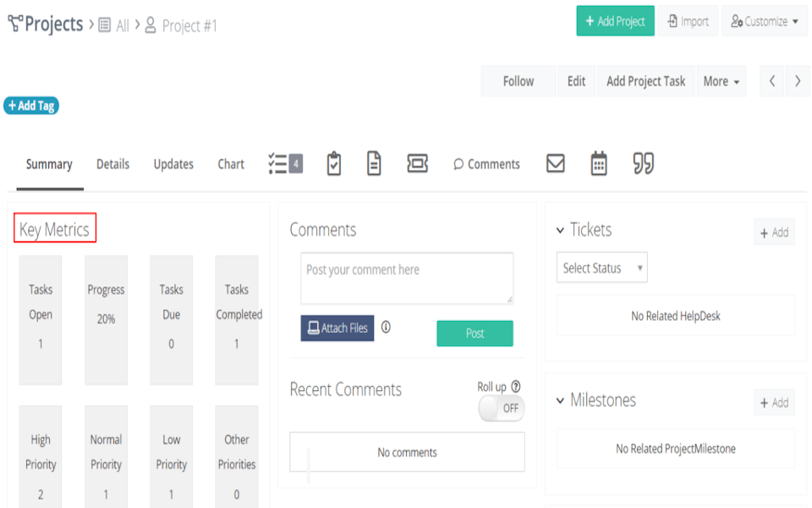Image resolution: width=812 pixels, height=508 pixels.
Task: Click the Tasks Completed metric tile
Action: [x=237, y=320]
